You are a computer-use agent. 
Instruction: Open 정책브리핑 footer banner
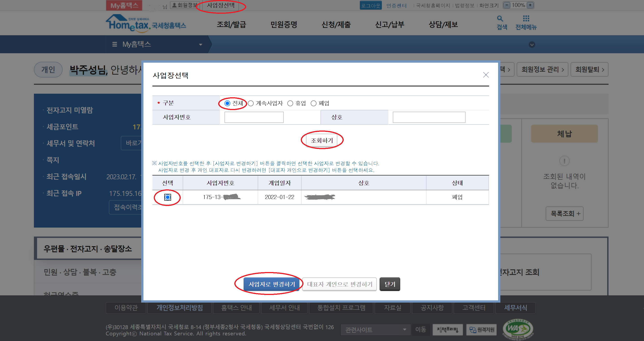pyautogui.click(x=448, y=330)
